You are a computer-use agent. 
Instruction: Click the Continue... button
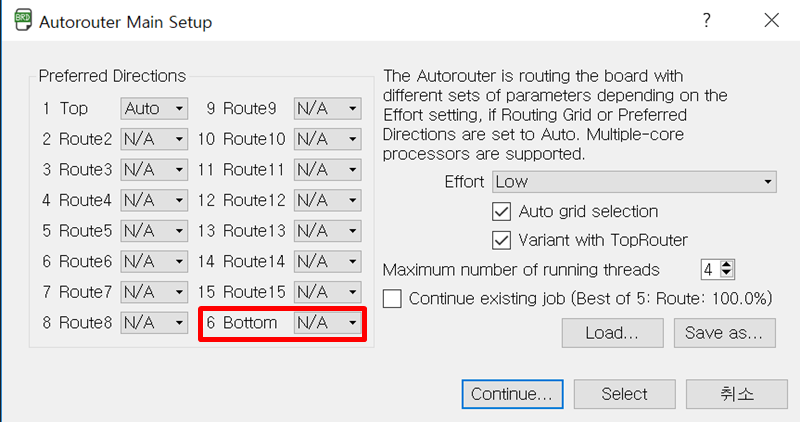point(512,394)
